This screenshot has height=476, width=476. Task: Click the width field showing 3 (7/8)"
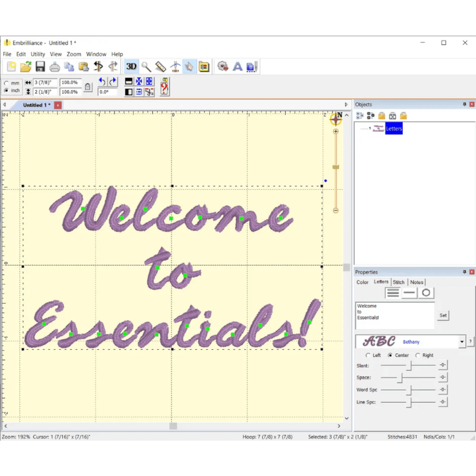coord(45,83)
